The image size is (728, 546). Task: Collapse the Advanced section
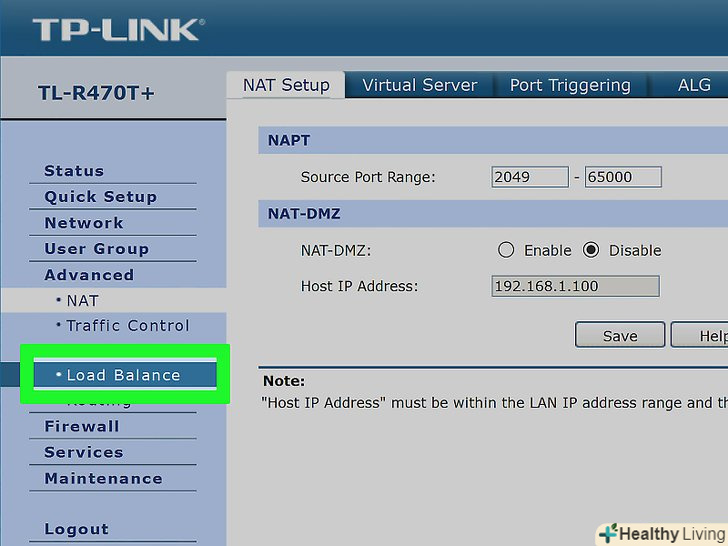(89, 275)
